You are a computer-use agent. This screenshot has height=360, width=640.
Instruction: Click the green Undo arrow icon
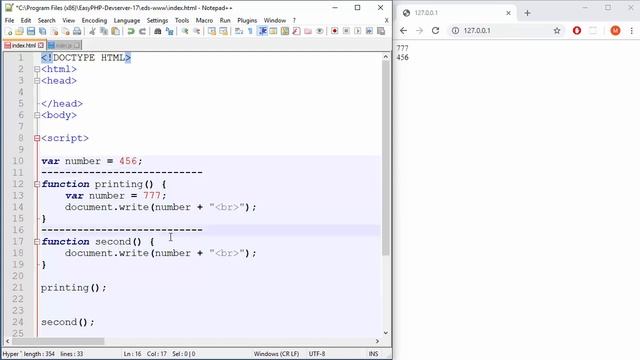coord(131,31)
